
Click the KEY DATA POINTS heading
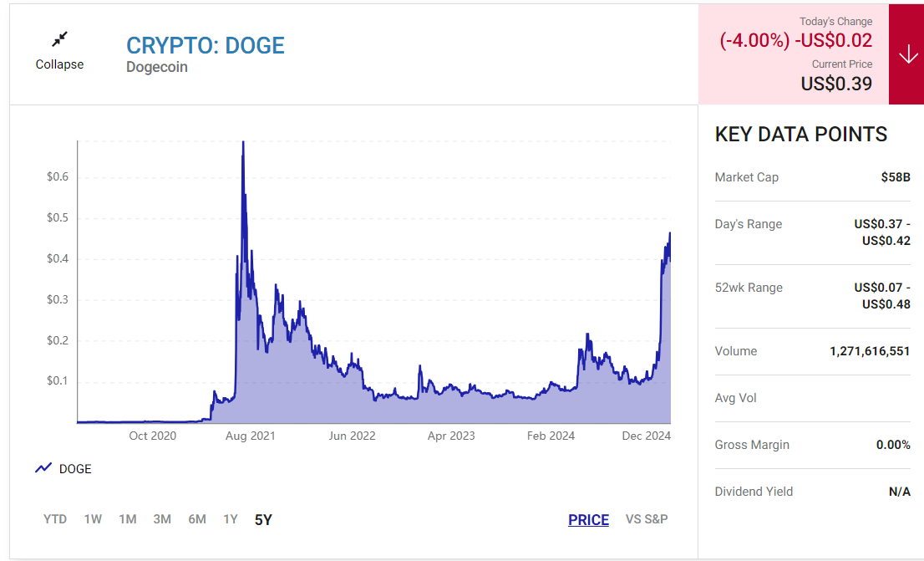point(801,135)
